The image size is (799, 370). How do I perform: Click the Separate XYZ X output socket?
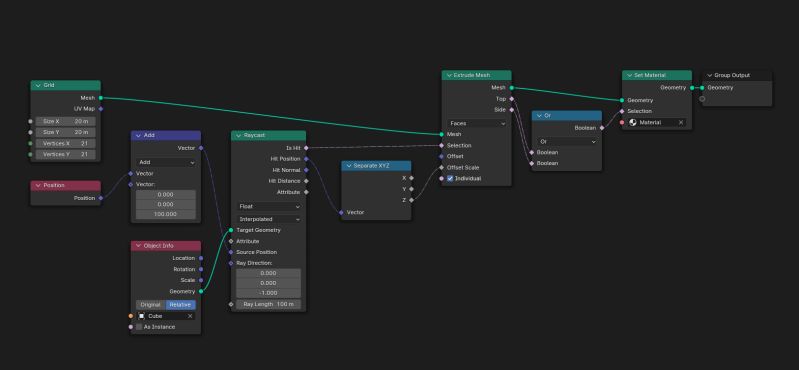click(411, 178)
